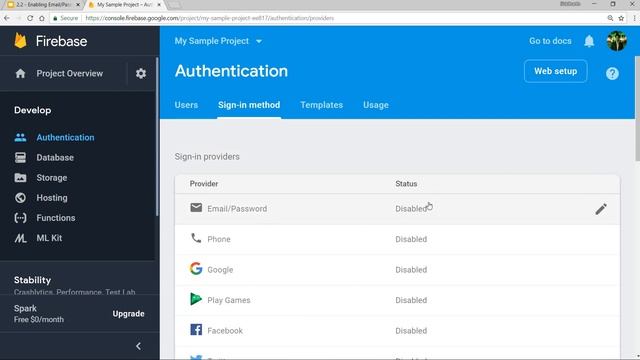
Task: Click the browser home icon
Action: [x=42, y=18]
